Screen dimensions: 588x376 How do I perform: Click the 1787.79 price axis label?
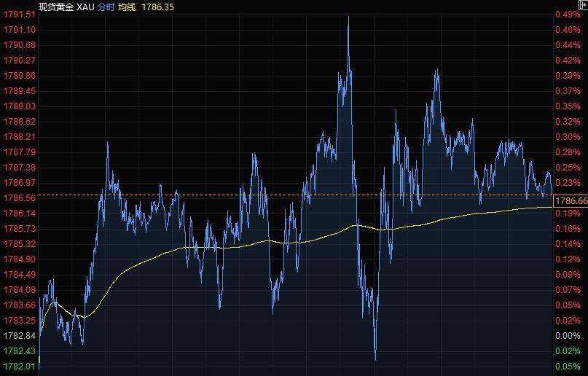(20, 152)
